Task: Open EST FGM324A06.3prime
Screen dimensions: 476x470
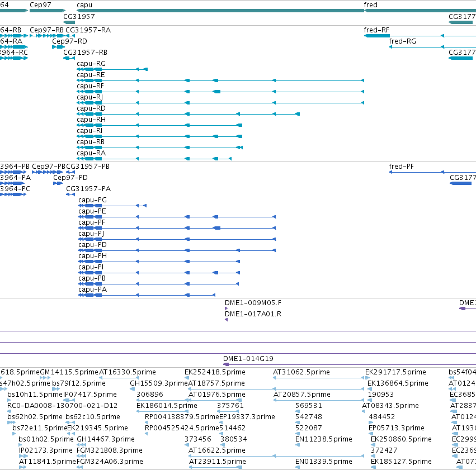Action: (110, 462)
